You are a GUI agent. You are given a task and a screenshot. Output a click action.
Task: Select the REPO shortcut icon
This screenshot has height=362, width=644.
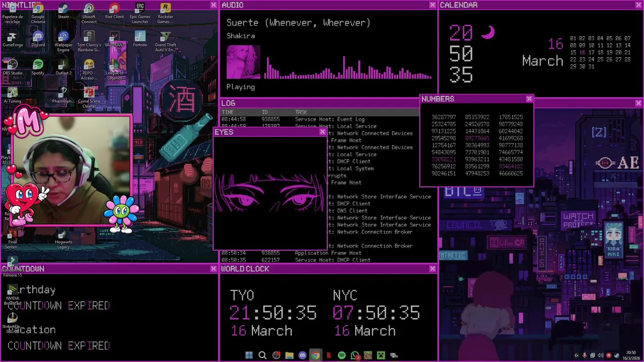89,70
